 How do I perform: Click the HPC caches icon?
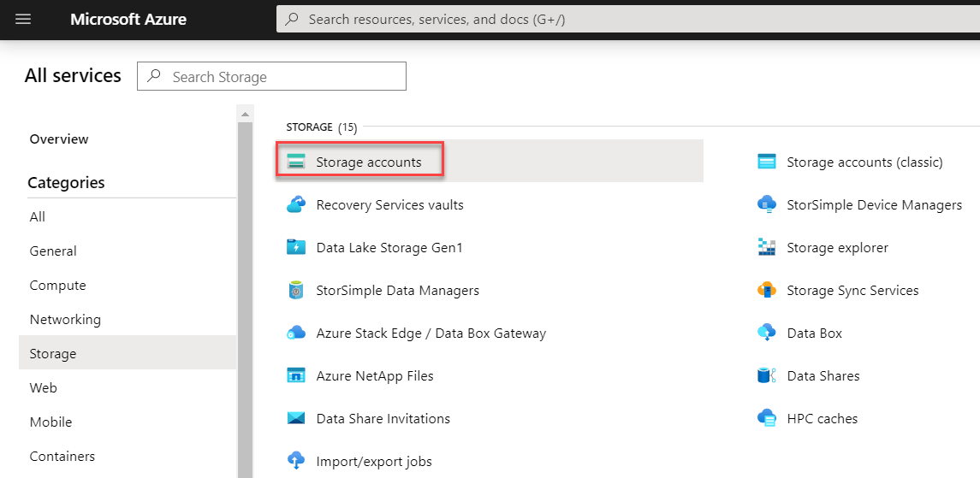[766, 418]
